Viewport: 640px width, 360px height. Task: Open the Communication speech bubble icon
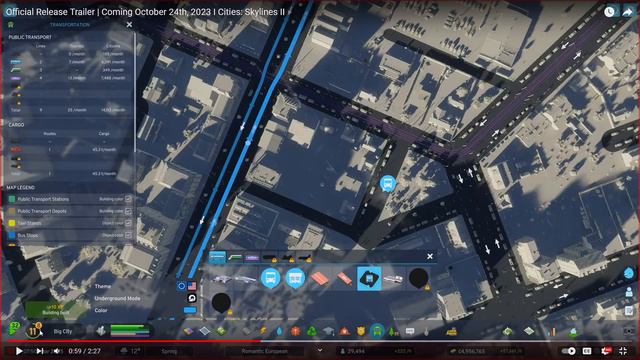tap(410, 331)
